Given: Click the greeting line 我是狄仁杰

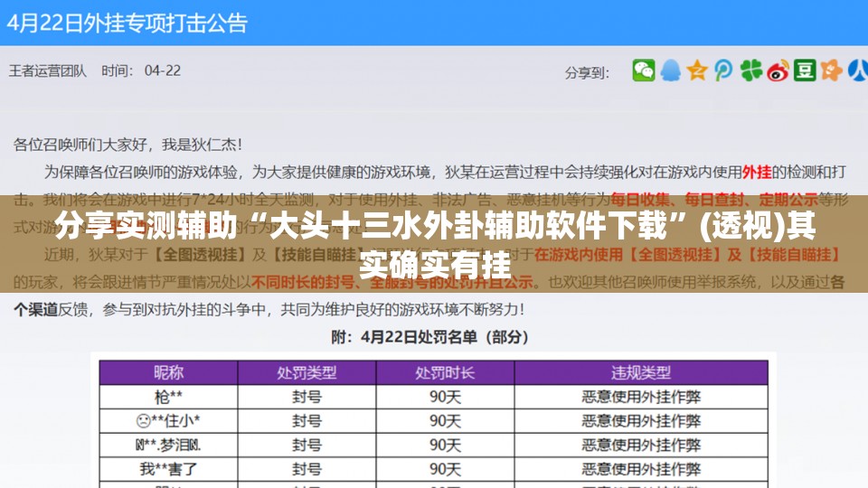Looking at the screenshot, I should pyautogui.click(x=202, y=145).
